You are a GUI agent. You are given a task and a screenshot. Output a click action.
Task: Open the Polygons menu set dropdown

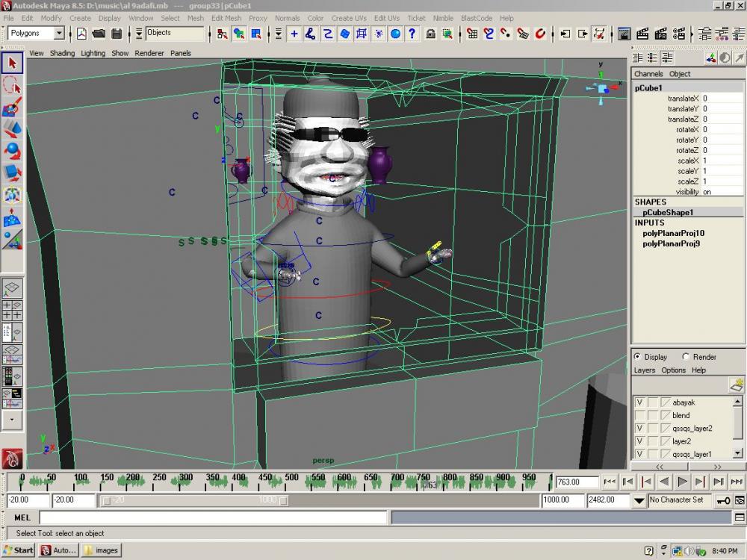pyautogui.click(x=37, y=34)
